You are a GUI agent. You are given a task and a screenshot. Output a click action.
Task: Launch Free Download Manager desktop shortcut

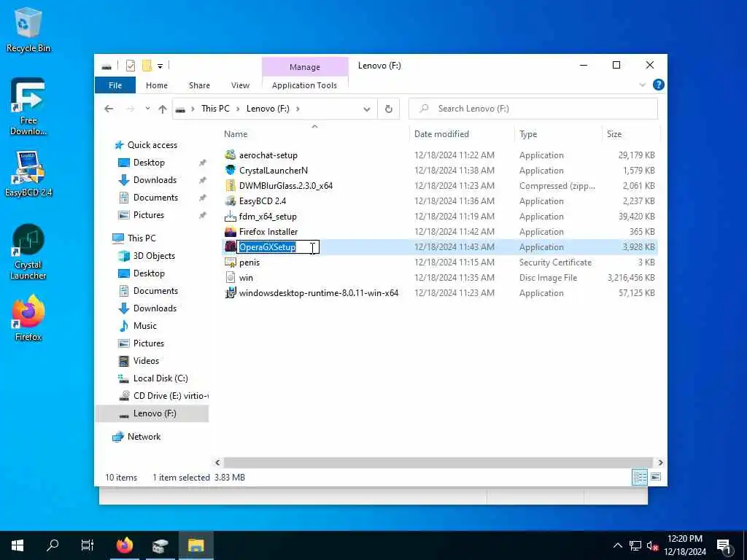point(28,106)
